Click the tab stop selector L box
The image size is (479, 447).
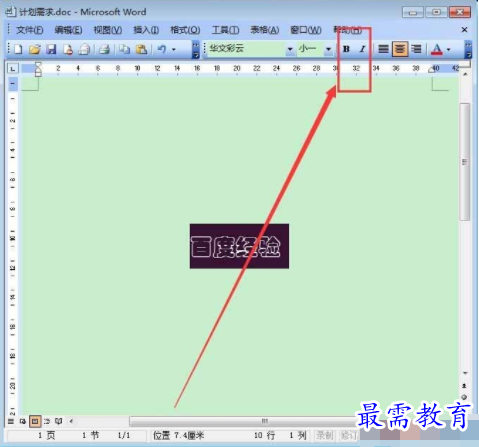pos(13,69)
